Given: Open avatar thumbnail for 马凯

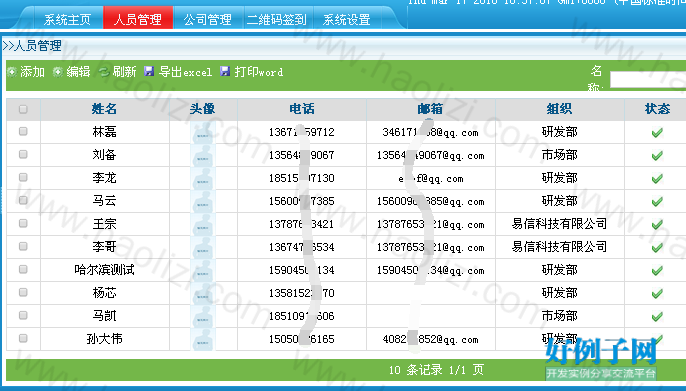Looking at the screenshot, I should tap(203, 316).
